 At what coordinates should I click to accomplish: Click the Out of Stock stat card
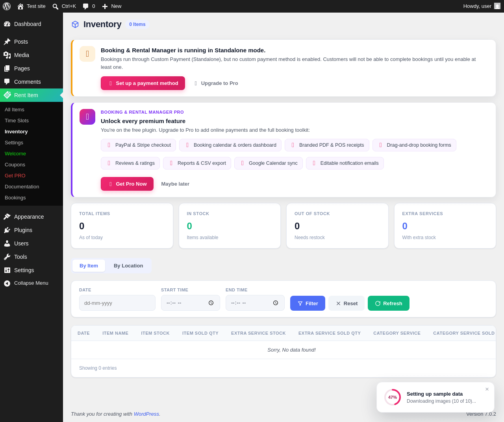click(x=337, y=226)
